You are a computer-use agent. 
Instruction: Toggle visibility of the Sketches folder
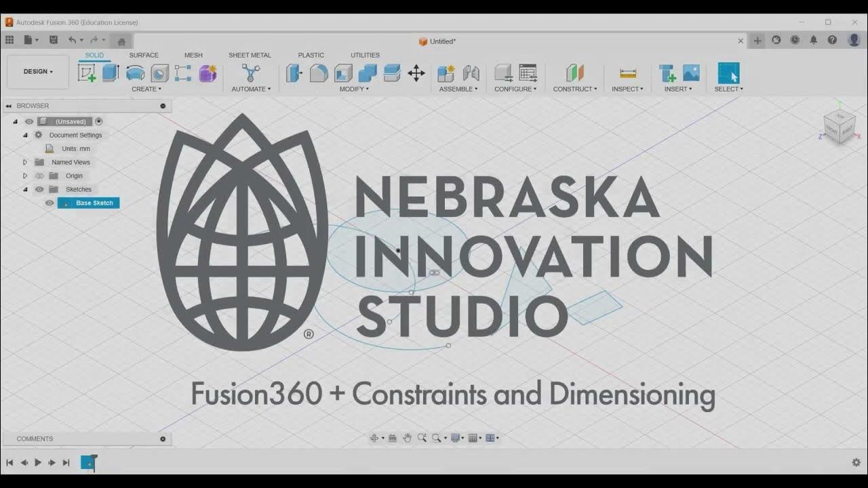click(39, 190)
